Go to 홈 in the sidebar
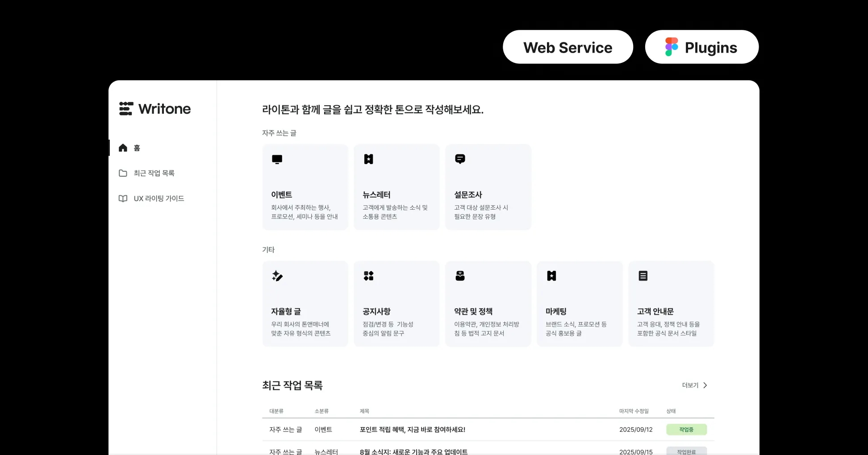Viewport: 868px width, 455px height. pyautogui.click(x=137, y=148)
